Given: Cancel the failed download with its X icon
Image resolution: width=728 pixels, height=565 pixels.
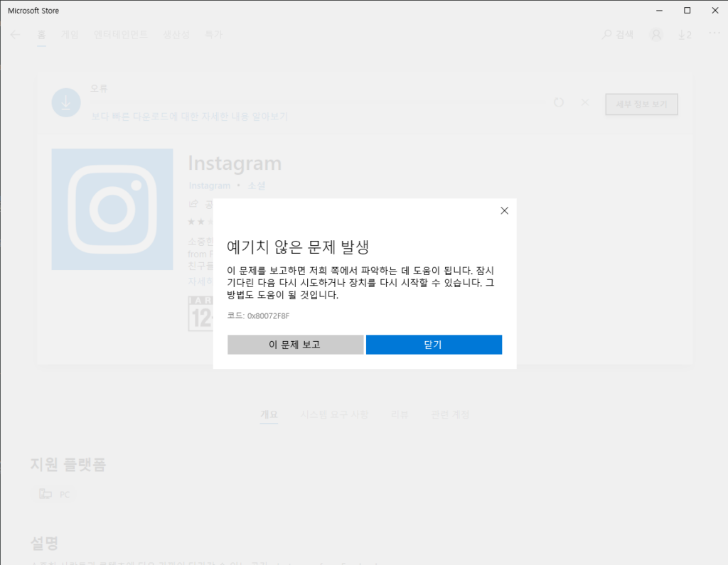Looking at the screenshot, I should [x=585, y=103].
